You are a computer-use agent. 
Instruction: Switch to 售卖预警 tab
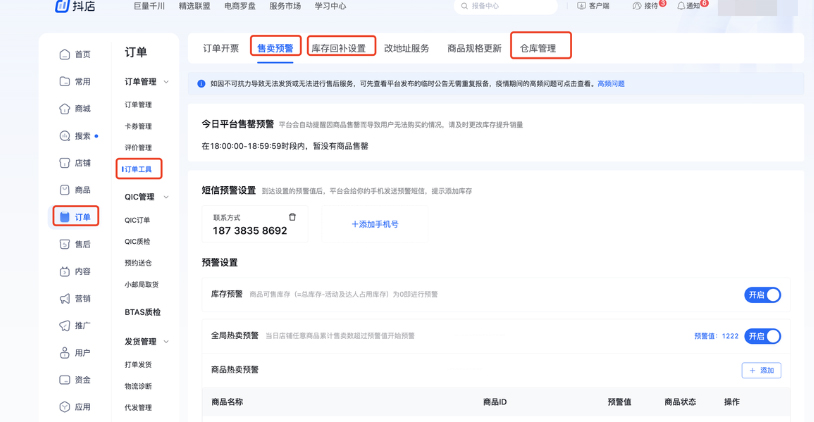pyautogui.click(x=275, y=48)
